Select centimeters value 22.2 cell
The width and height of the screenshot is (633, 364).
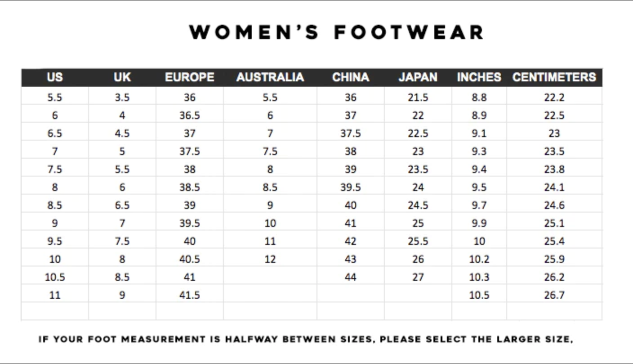pyautogui.click(x=554, y=98)
